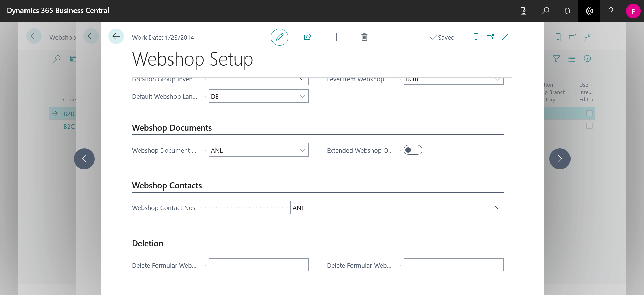
Task: Click the plus icon to create new
Action: [336, 37]
